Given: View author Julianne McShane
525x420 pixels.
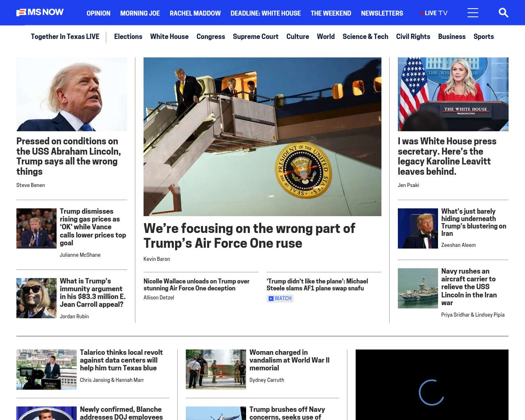Looking at the screenshot, I should [x=80, y=255].
